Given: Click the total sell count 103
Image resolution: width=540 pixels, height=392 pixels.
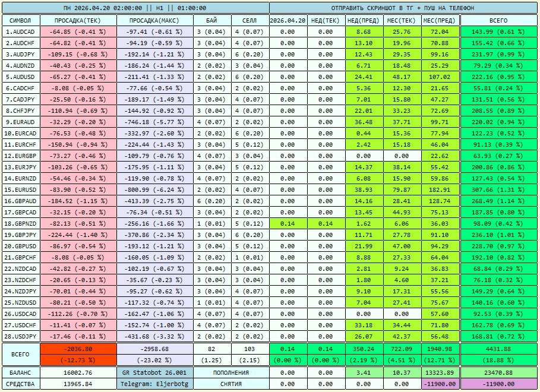Looking at the screenshot, I should [x=250, y=349].
